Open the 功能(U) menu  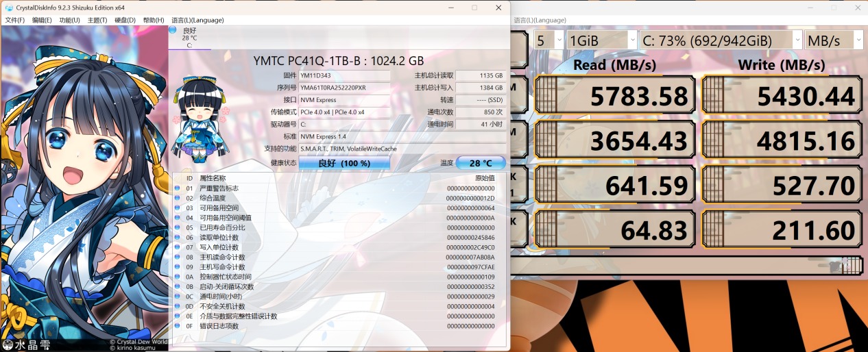[x=70, y=20]
